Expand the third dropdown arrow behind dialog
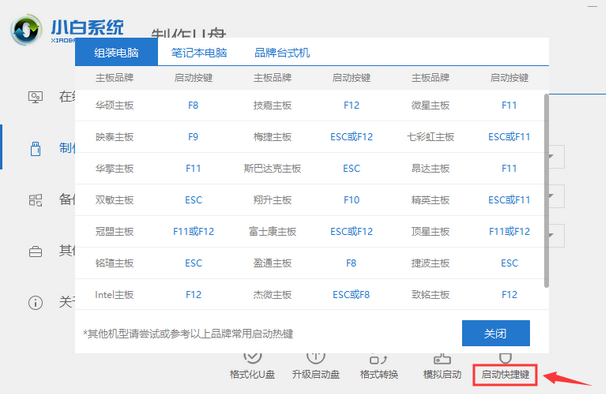Image resolution: width=606 pixels, height=394 pixels. [x=552, y=235]
